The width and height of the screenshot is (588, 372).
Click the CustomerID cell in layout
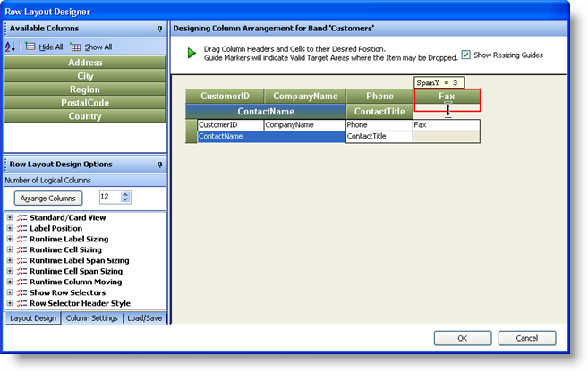click(230, 125)
